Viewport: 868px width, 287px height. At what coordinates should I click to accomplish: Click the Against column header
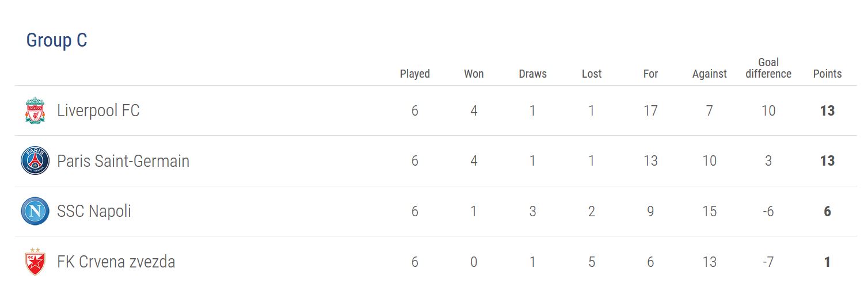tap(710, 74)
